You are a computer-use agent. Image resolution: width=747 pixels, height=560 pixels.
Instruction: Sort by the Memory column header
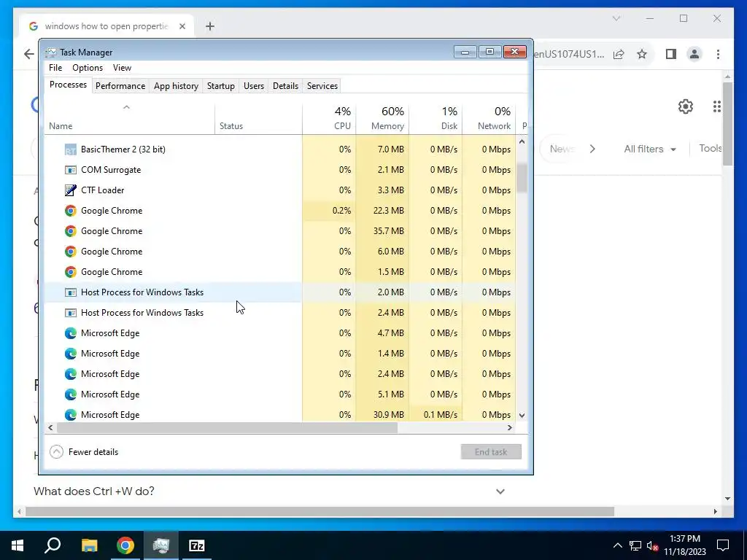pyautogui.click(x=382, y=119)
